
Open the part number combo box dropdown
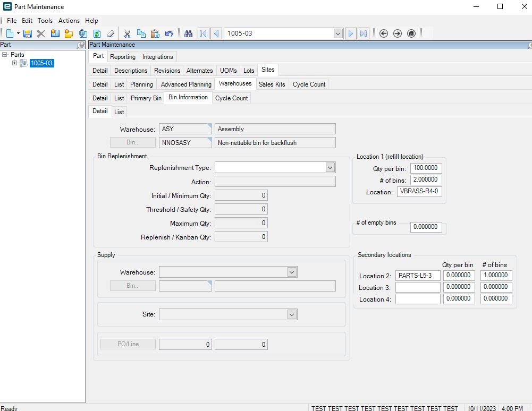click(x=338, y=33)
